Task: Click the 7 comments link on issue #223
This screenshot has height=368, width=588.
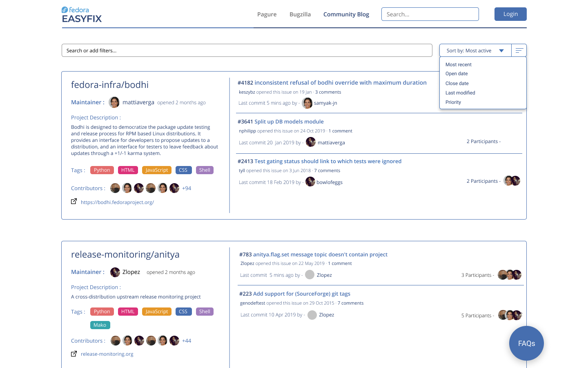Action: [350, 303]
